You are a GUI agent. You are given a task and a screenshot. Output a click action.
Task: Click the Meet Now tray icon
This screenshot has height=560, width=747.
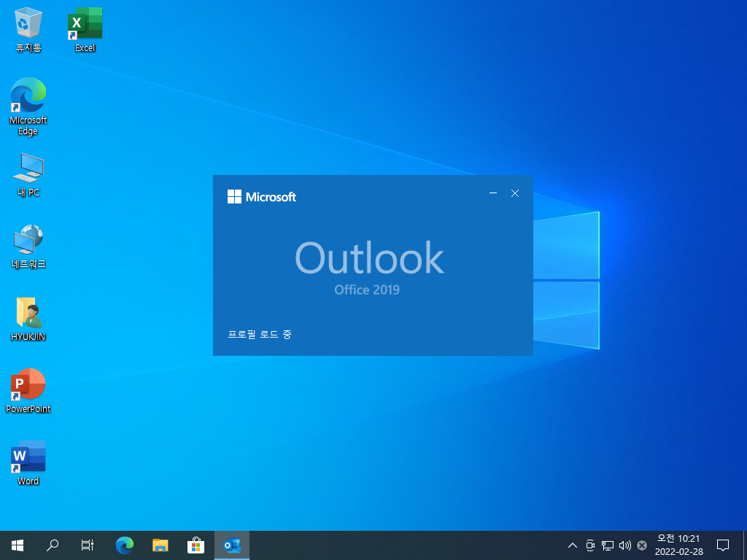click(x=590, y=545)
